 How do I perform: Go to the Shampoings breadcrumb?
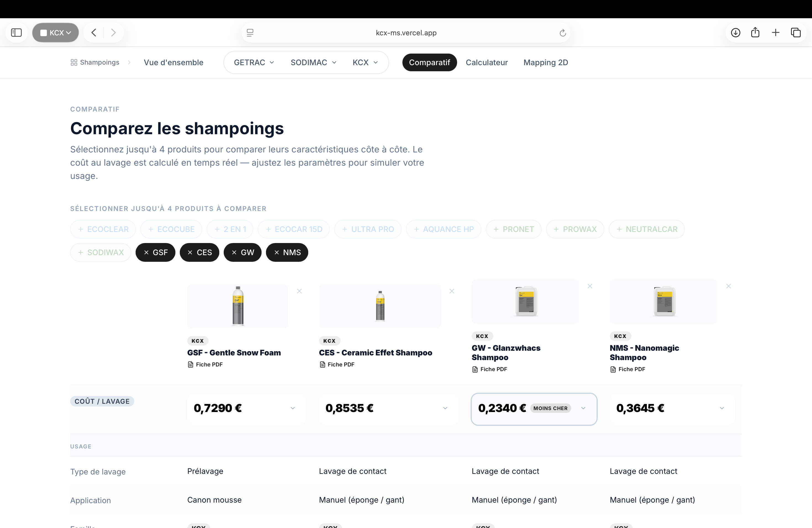click(100, 62)
